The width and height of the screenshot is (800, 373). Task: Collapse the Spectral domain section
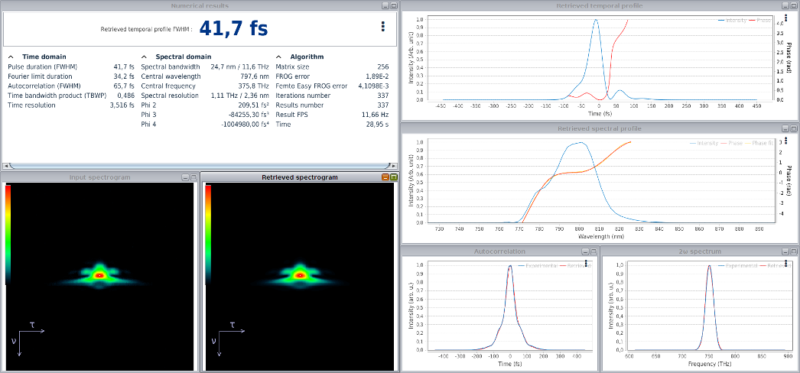coord(144,57)
